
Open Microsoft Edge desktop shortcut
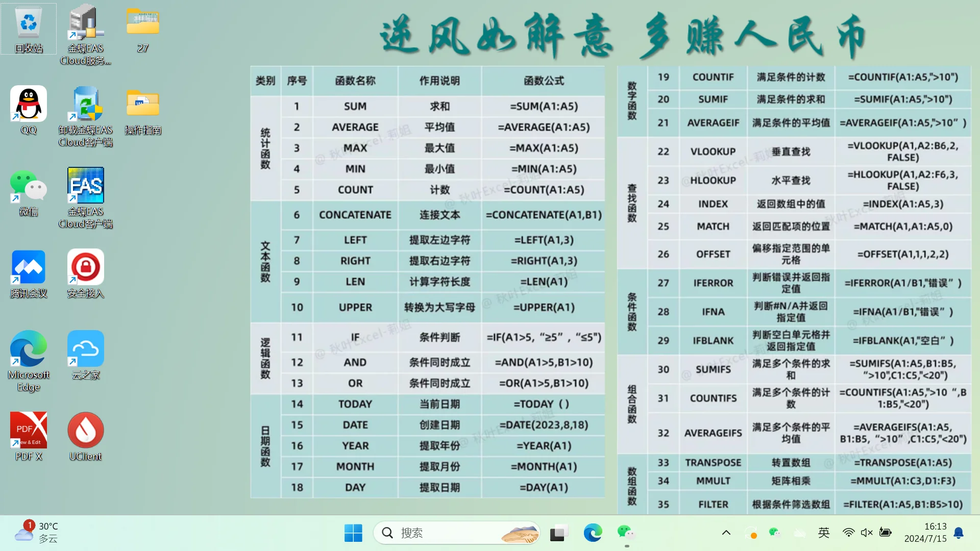(29, 348)
